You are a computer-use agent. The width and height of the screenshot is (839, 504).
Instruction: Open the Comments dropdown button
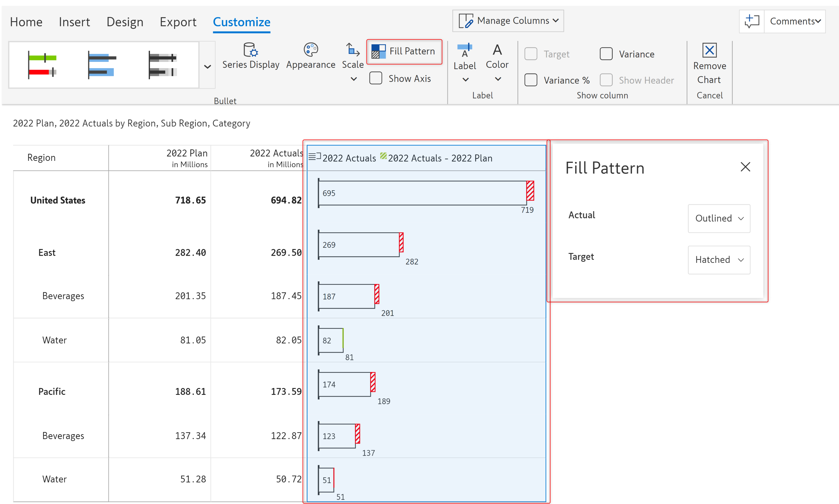pyautogui.click(x=794, y=21)
